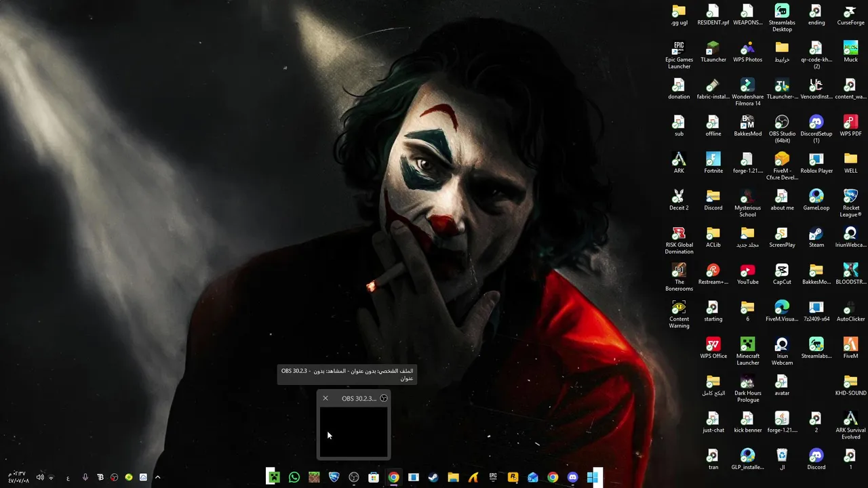This screenshot has width=868, height=488.
Task: Open WhatsApp from the taskbar
Action: (294, 477)
